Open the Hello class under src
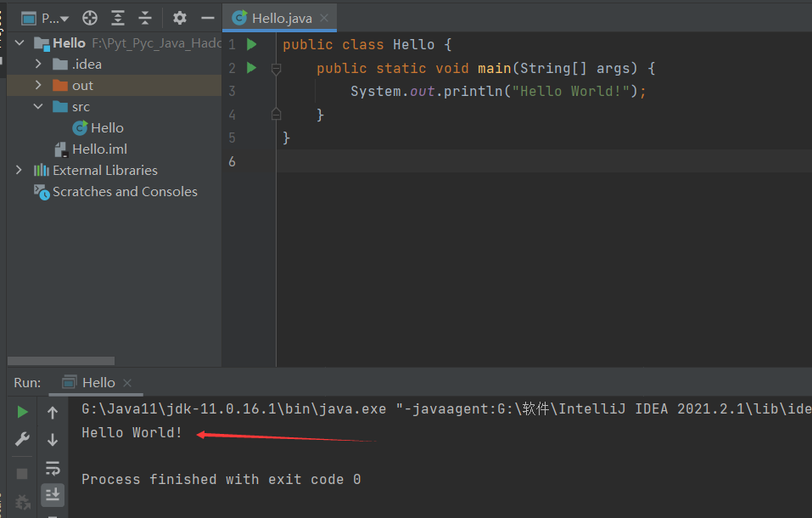The width and height of the screenshot is (812, 518). [107, 128]
